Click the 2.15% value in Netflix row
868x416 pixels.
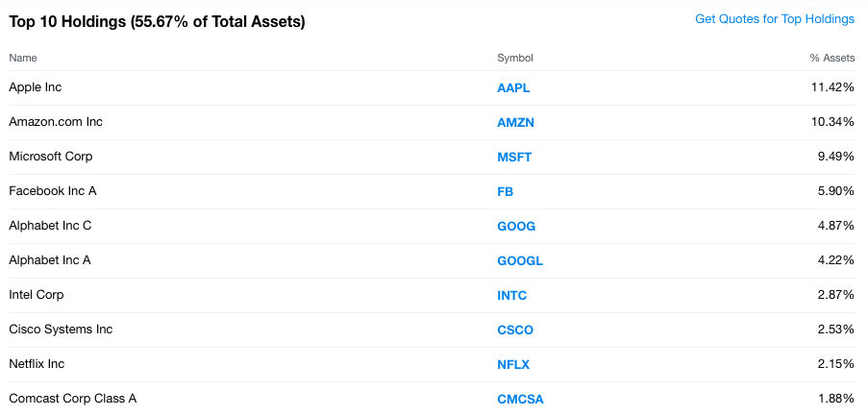coord(834,364)
